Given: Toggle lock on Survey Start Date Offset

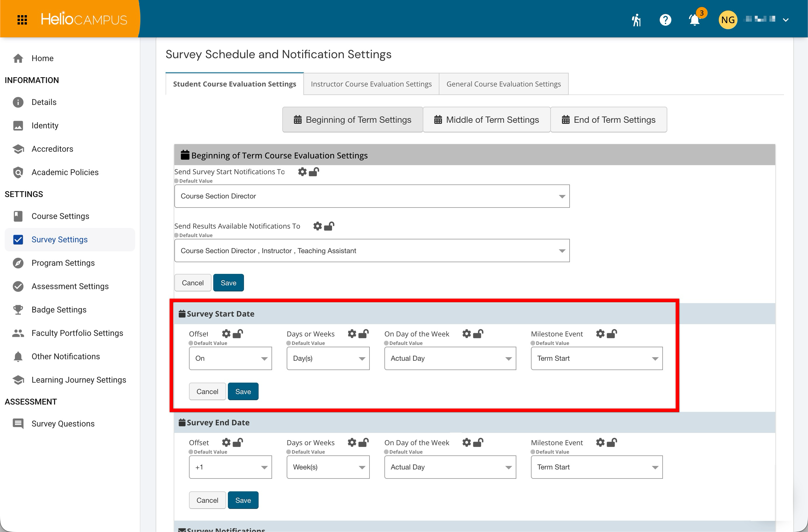Looking at the screenshot, I should pos(238,334).
